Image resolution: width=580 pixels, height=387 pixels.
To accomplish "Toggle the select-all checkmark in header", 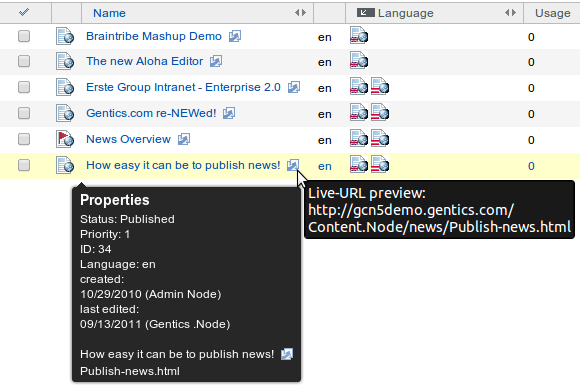I will tap(24, 12).
